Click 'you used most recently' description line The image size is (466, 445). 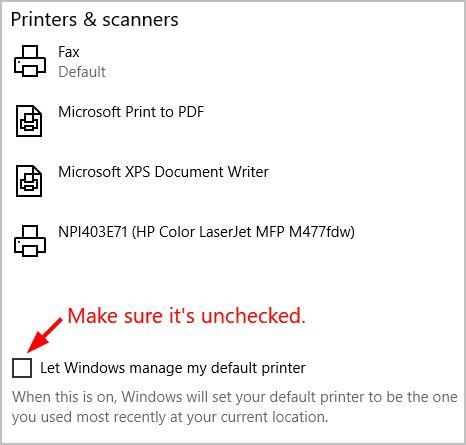[x=170, y=417]
